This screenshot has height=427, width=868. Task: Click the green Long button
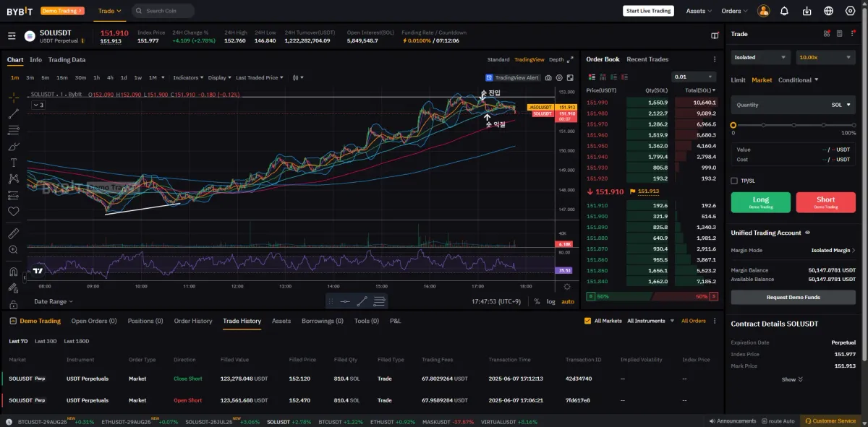(761, 202)
